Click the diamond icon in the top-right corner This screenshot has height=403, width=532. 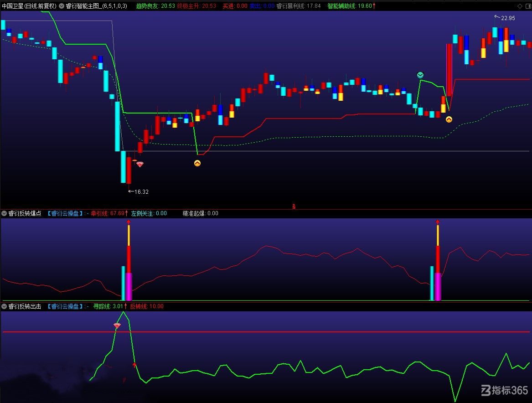click(x=520, y=6)
